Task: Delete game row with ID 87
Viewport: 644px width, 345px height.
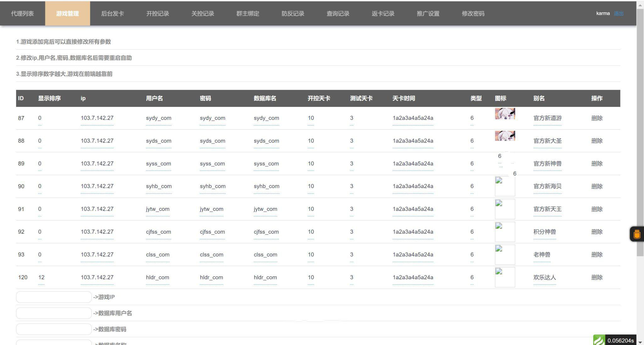Action: point(597,118)
